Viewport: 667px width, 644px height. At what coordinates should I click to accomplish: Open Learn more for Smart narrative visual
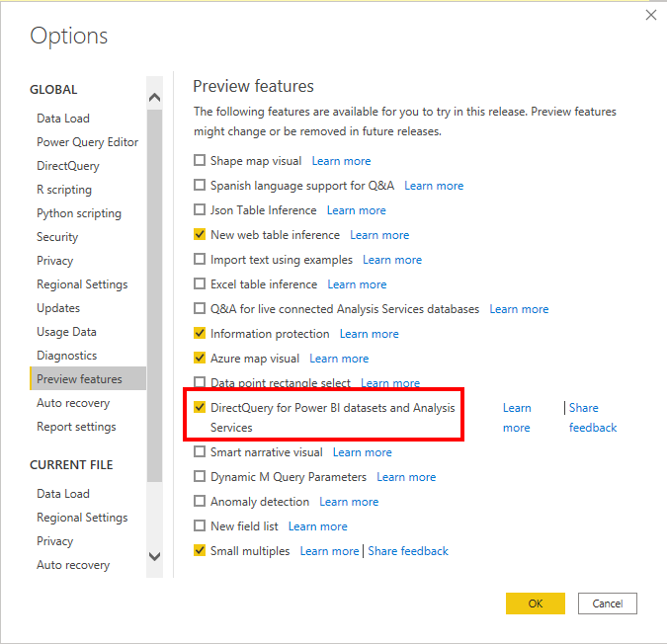pos(362,452)
